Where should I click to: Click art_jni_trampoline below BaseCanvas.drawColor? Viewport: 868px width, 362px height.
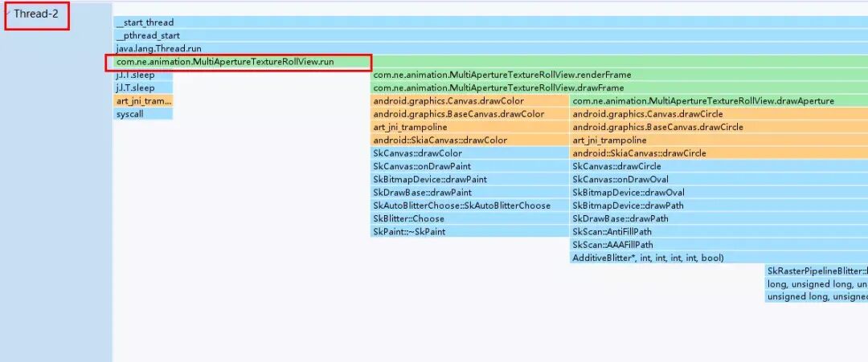coord(469,127)
